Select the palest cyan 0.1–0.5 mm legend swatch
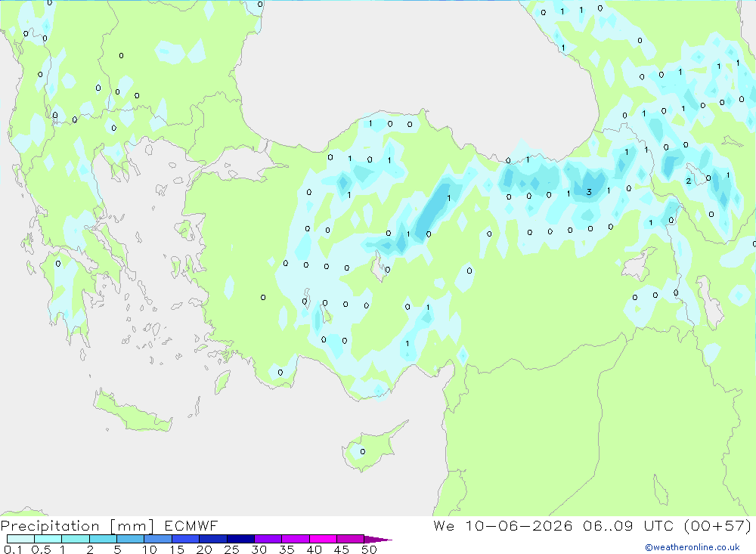 (20, 539)
